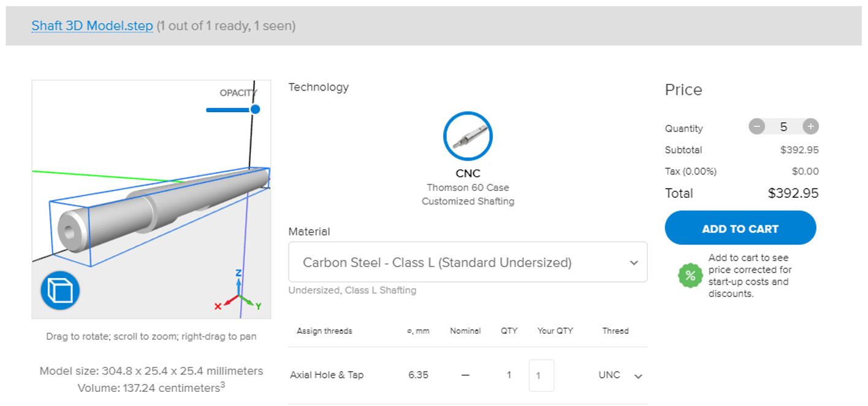Viewport: 868px width, 406px height.
Task: Click the green percent discount badge
Action: 690,276
